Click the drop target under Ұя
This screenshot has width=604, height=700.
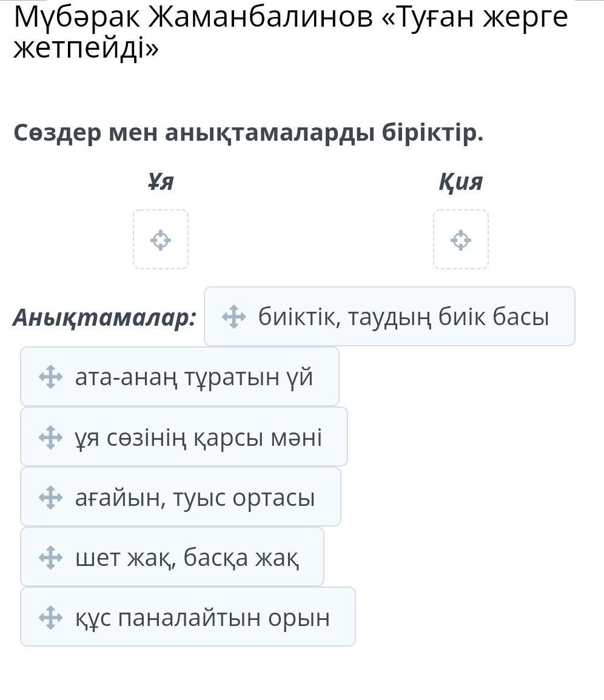[161, 240]
